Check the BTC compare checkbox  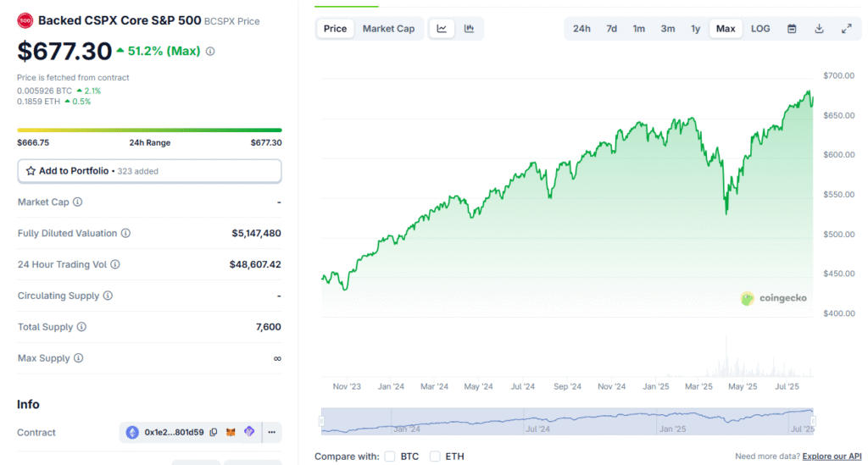click(390, 457)
